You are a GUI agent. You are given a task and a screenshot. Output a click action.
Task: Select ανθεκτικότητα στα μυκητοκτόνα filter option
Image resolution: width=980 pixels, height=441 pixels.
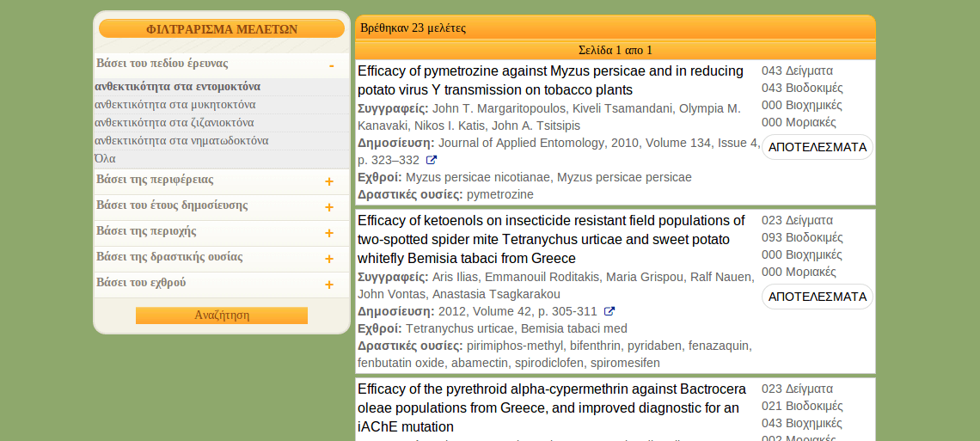tap(175, 105)
